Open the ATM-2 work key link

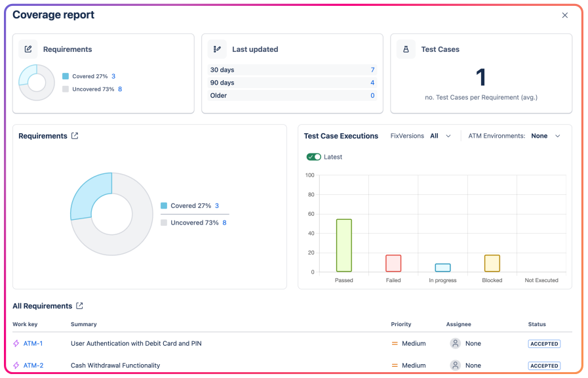tap(33, 366)
